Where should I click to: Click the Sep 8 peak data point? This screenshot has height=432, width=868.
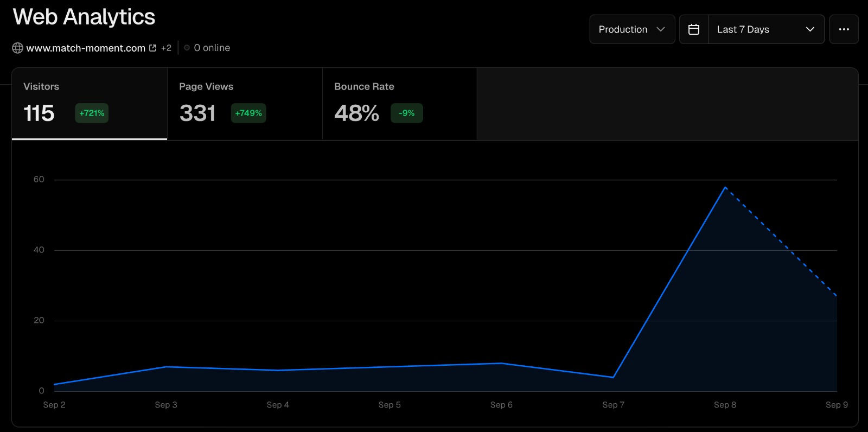point(725,187)
